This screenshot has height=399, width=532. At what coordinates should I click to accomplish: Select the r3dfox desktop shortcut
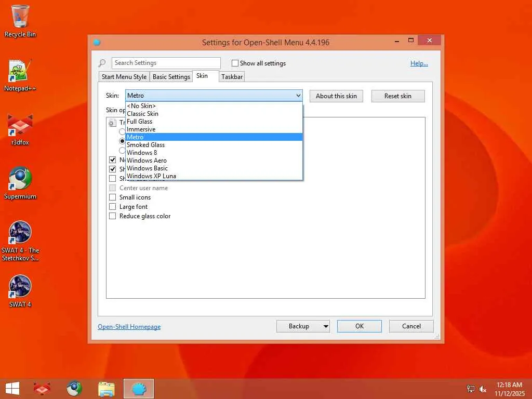20,129
